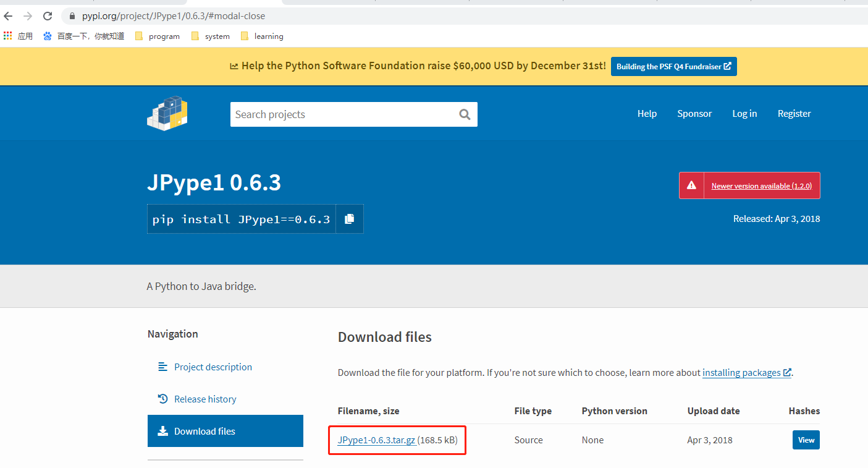868x468 pixels.
Task: Download JPype1-0.6.3.tar.gz file link
Action: click(x=376, y=440)
